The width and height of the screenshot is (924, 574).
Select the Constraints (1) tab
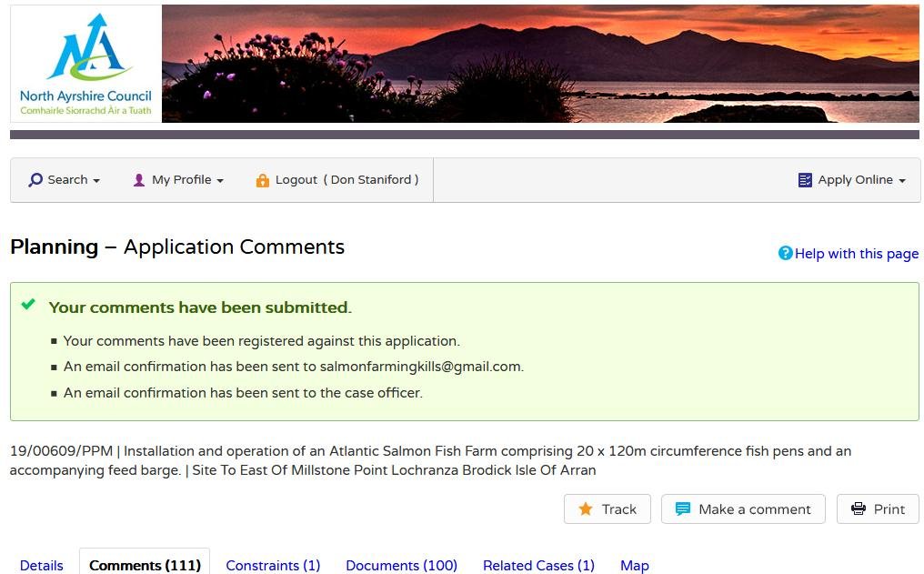[273, 565]
